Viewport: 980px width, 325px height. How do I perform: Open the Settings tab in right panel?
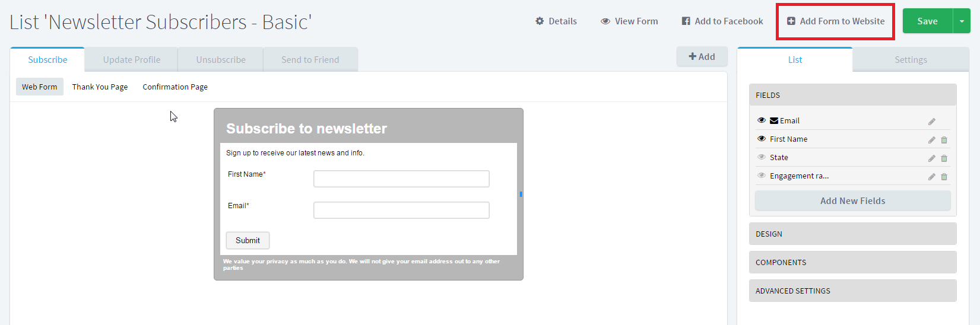coord(911,59)
